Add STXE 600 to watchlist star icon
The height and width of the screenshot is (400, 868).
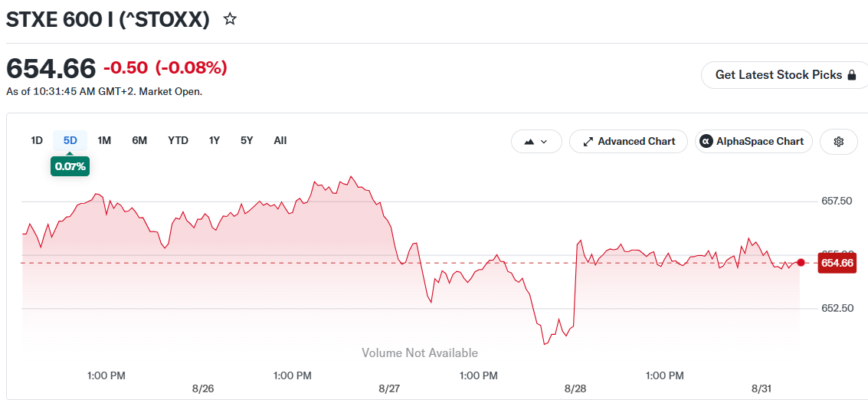[x=230, y=19]
